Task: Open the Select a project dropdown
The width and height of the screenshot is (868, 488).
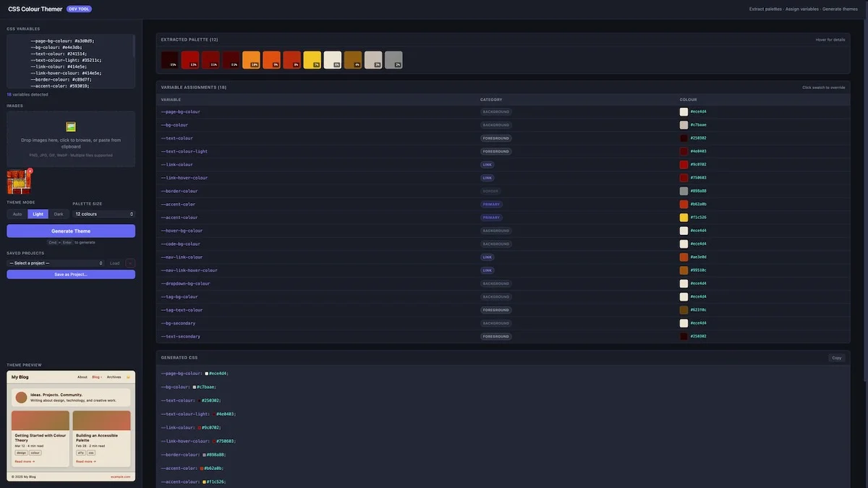Action: [x=56, y=263]
